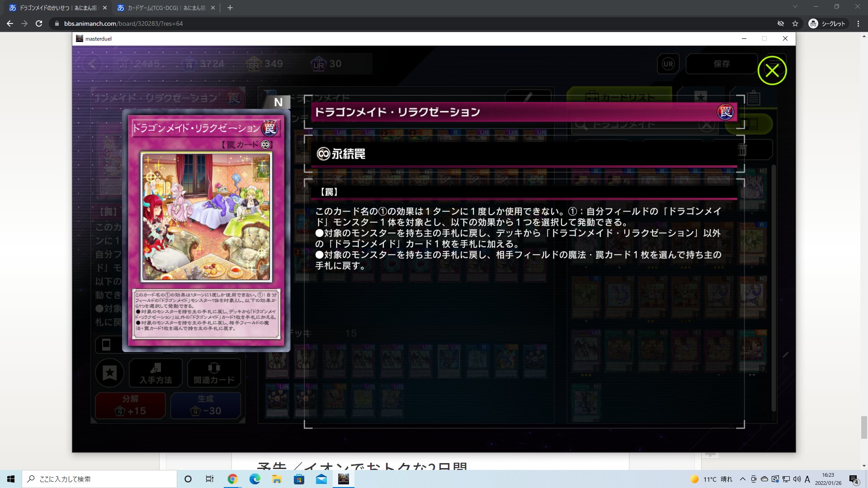Image resolution: width=868 pixels, height=488 pixels.
Task: Click the taskbar search box ここに入力して検索
Action: pos(99,479)
